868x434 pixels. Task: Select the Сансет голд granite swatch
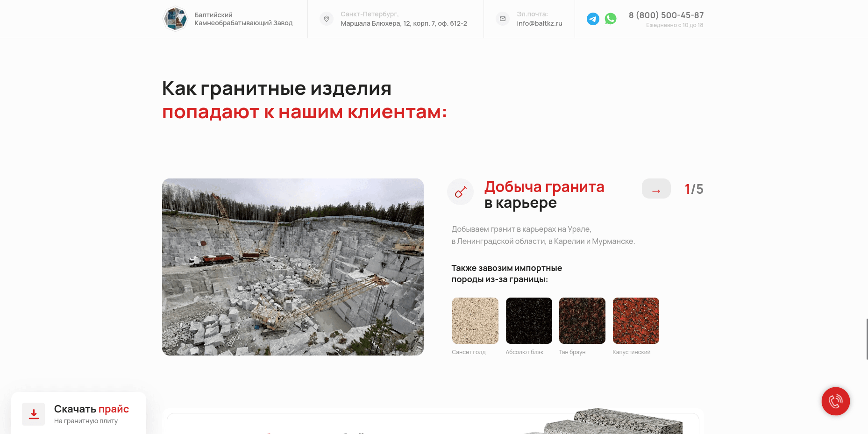tap(475, 320)
